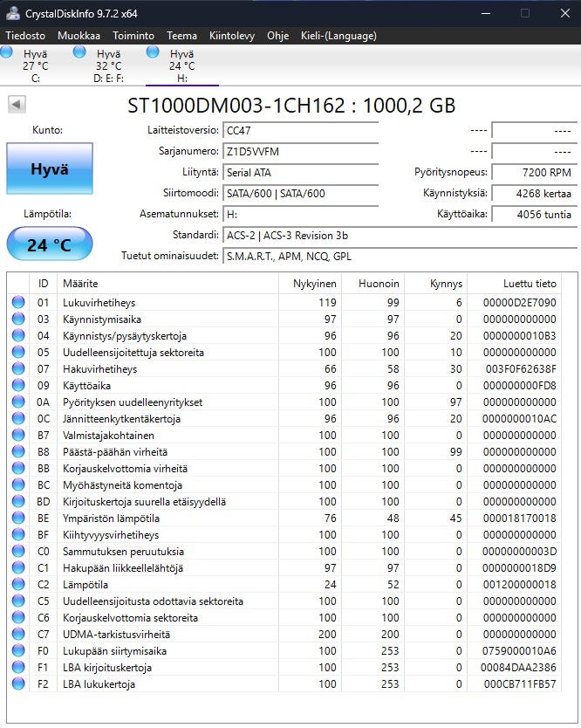Click the Siirtomoodi field SATA/600

(x=300, y=193)
